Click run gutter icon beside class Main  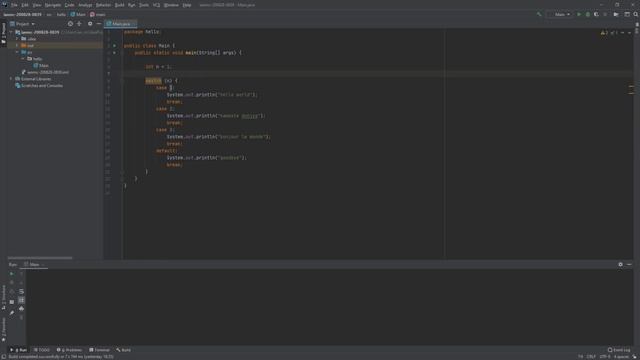tap(114, 46)
